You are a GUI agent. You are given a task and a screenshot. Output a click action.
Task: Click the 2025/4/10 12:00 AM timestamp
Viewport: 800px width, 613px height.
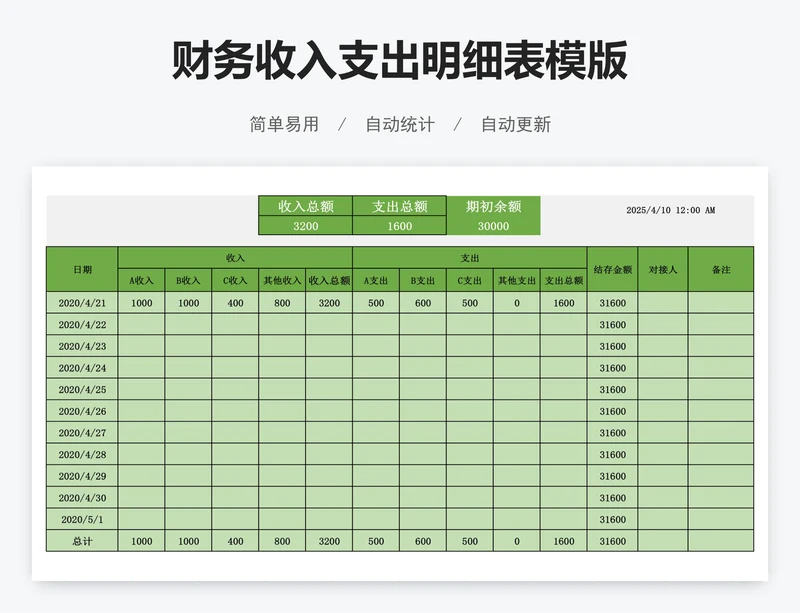click(x=670, y=210)
